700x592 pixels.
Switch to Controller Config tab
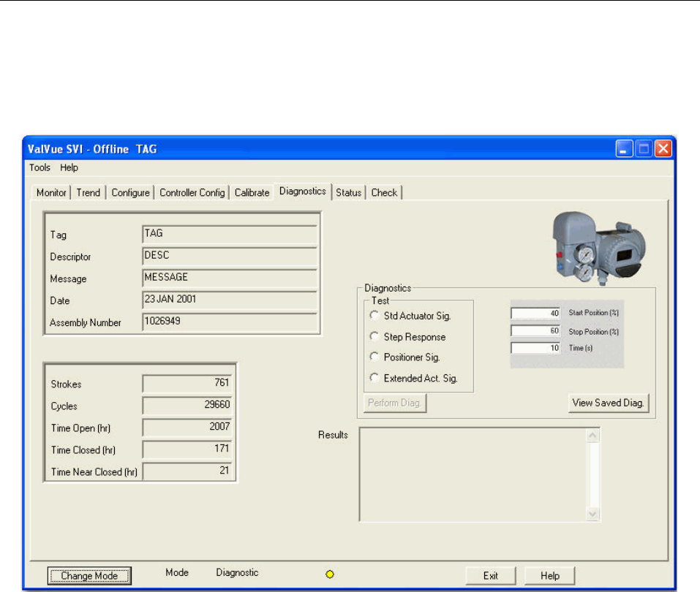click(x=192, y=193)
